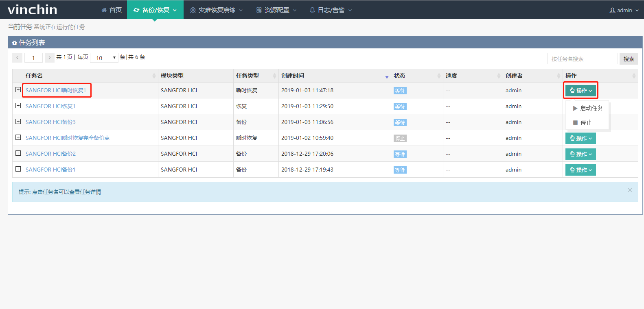
Task: Open task SANGFOR HCI备份1 details
Action: (50, 170)
